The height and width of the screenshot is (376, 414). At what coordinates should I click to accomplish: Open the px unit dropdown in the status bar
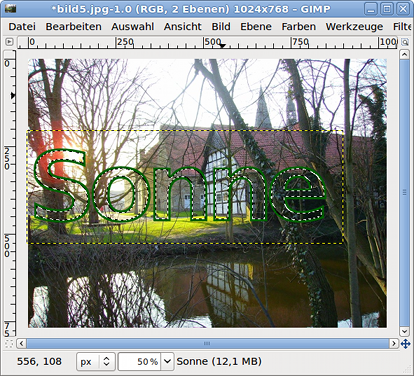coord(96,362)
